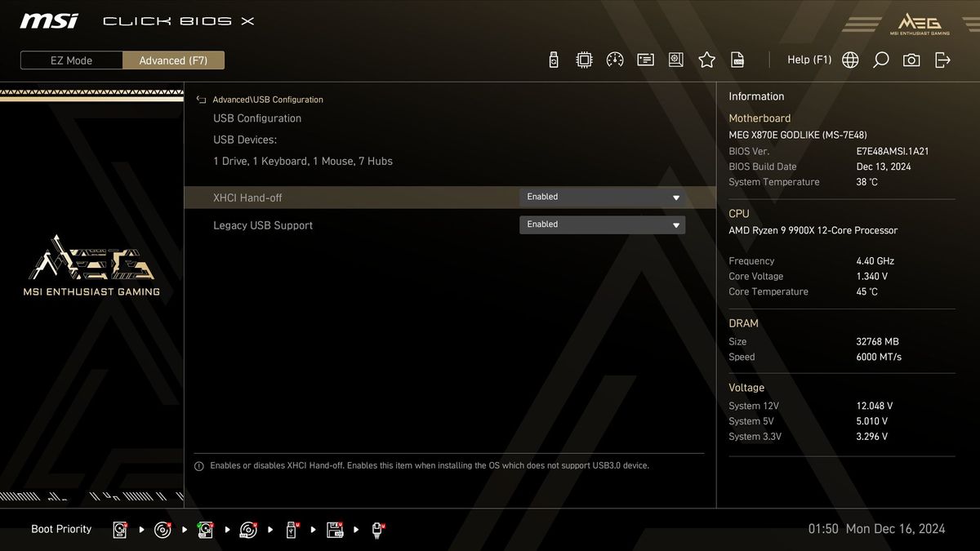The image size is (980, 551).
Task: Click the XHCI Hand-off help description text
Action: 430,466
